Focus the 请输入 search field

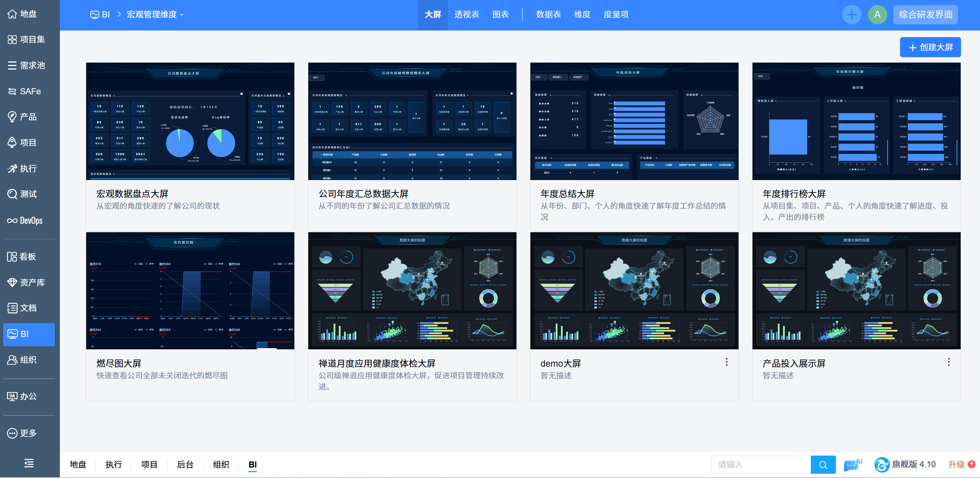[761, 464]
